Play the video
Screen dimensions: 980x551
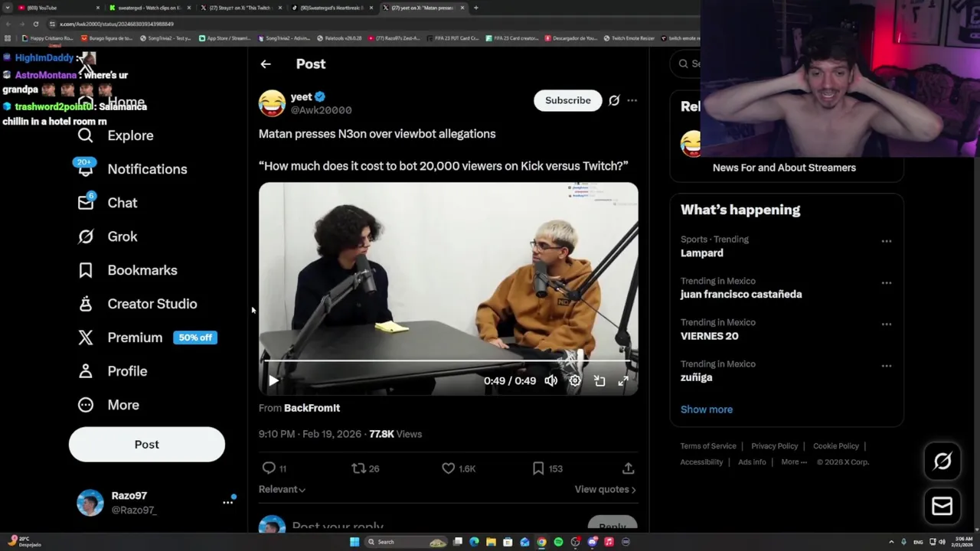(273, 380)
